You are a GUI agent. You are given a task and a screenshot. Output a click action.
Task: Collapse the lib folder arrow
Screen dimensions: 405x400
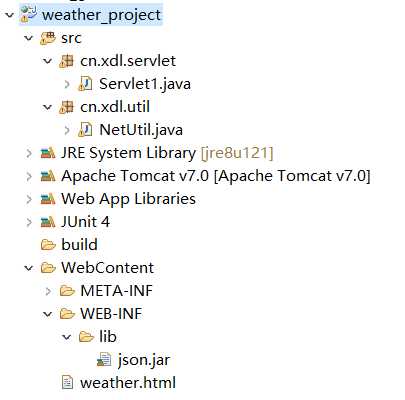pos(67,337)
